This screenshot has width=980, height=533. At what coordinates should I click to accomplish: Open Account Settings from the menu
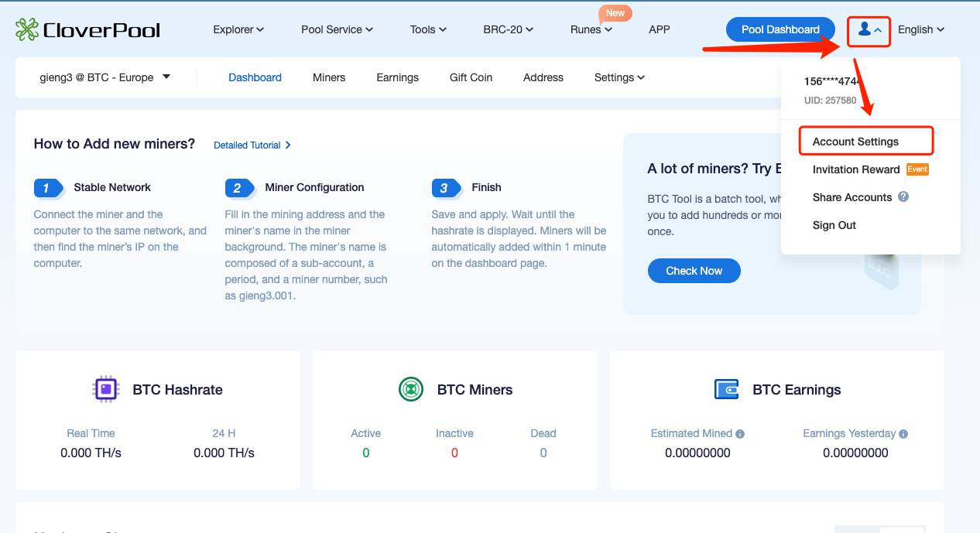click(x=855, y=141)
